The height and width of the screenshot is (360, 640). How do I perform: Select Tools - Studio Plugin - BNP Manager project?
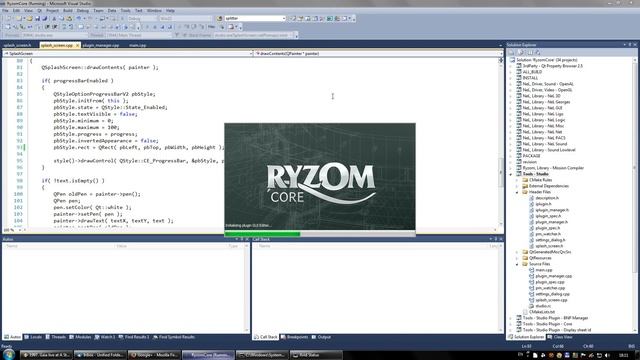[555, 318]
